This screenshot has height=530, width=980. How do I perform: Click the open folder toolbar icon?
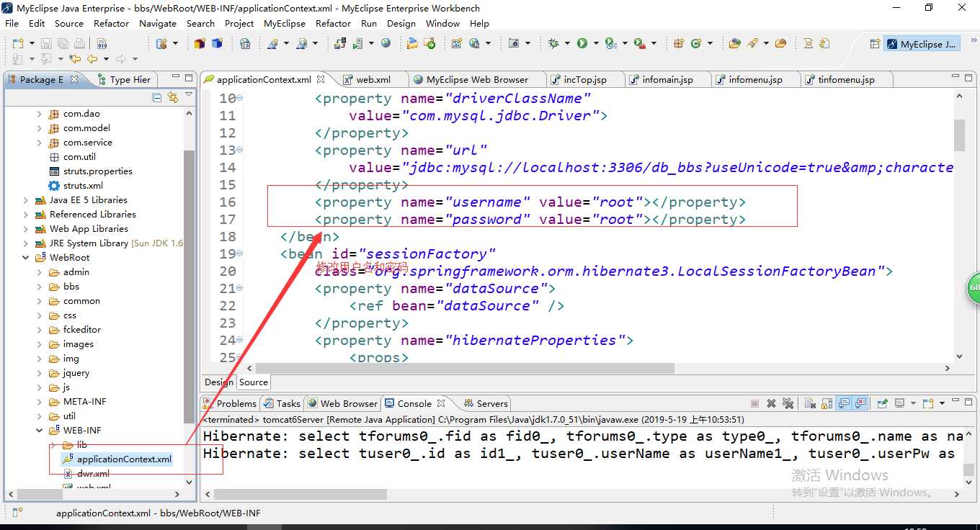(780, 43)
